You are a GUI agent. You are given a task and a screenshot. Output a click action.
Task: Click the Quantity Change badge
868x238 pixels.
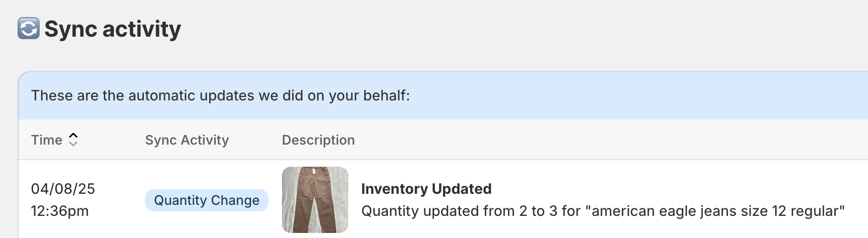click(x=206, y=200)
